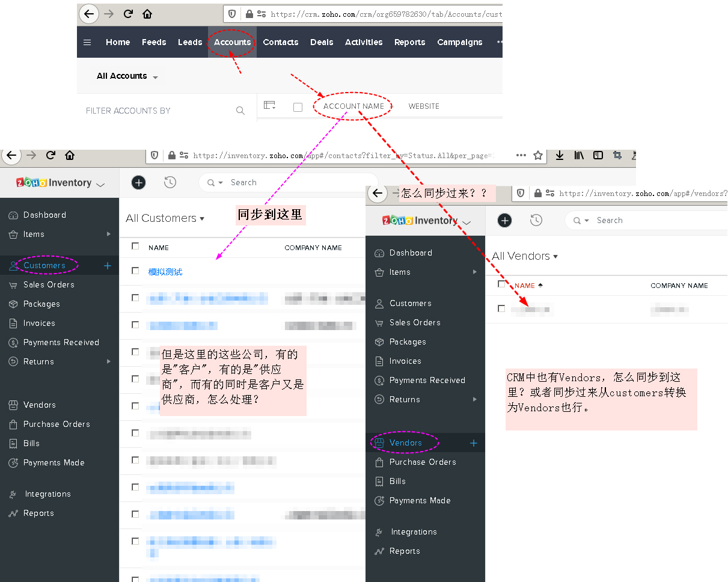Switch to the Deals tab in CRM

pyautogui.click(x=322, y=42)
